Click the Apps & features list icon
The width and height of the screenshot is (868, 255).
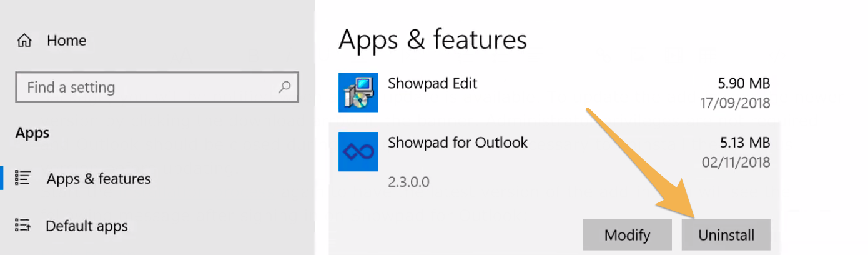23,178
